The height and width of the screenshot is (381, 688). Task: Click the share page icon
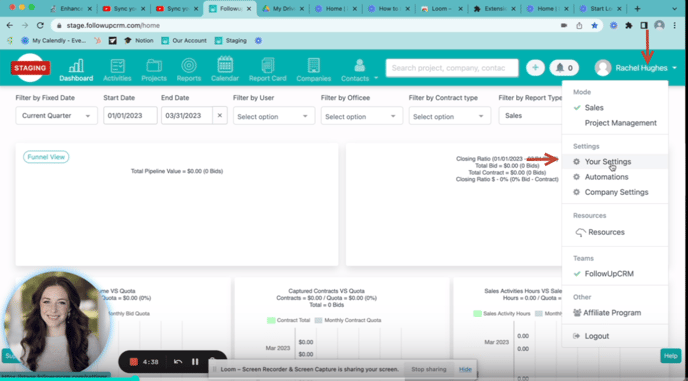(x=579, y=25)
